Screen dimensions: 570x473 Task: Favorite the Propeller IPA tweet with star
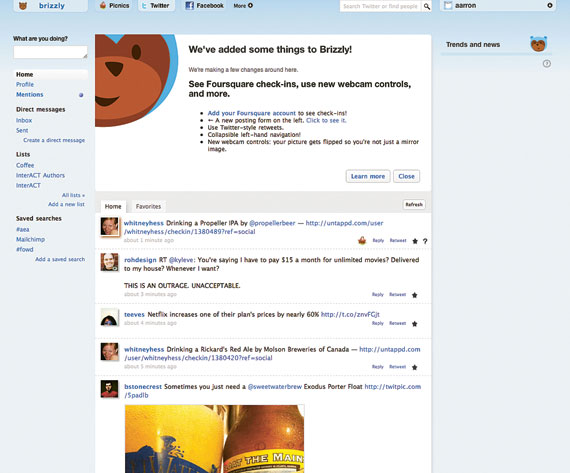point(415,241)
